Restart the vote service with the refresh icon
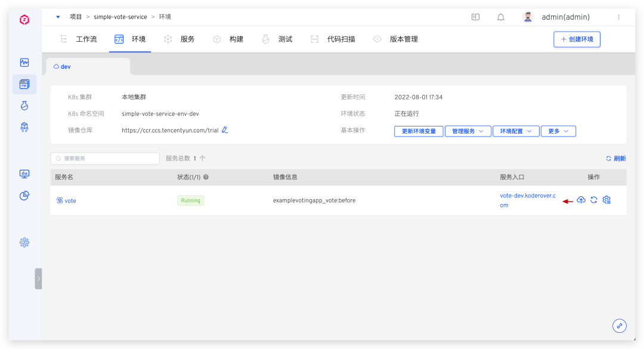The image size is (644, 349). pos(594,200)
